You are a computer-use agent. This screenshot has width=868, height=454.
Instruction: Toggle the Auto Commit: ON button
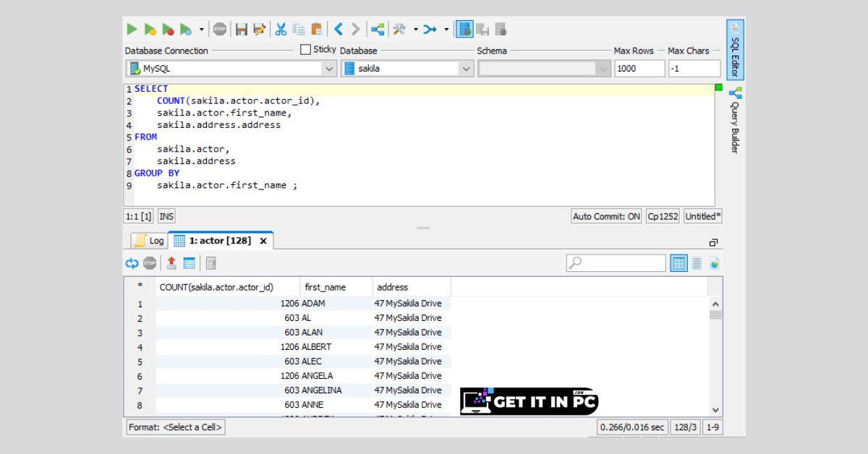(606, 216)
